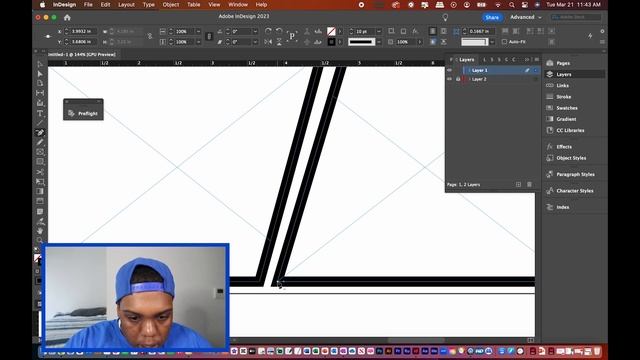This screenshot has width=640, height=360.
Task: Open the Table menu
Action: (x=193, y=4)
